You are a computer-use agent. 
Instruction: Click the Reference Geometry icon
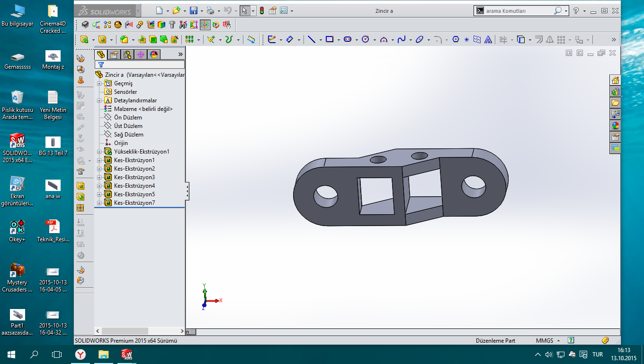tap(211, 40)
